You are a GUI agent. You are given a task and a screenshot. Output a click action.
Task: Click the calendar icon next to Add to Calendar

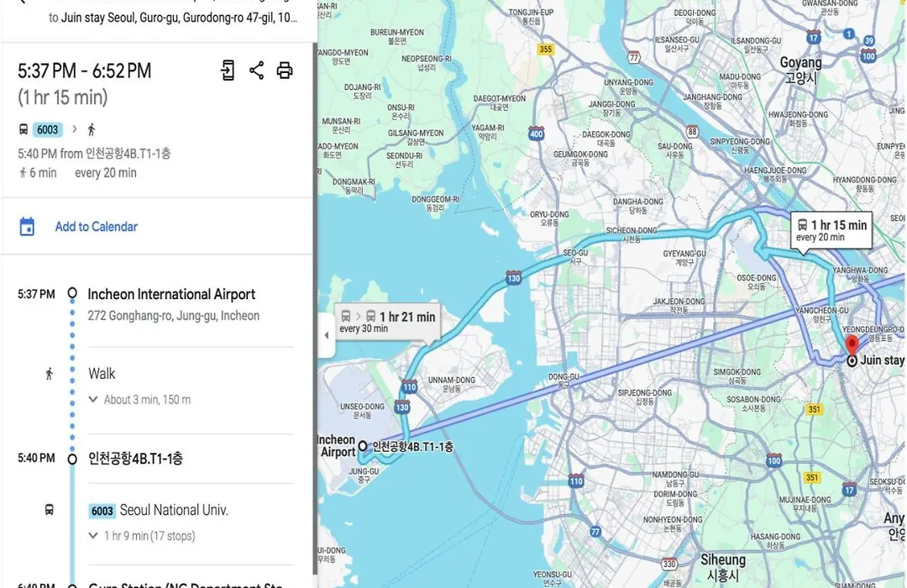(27, 226)
